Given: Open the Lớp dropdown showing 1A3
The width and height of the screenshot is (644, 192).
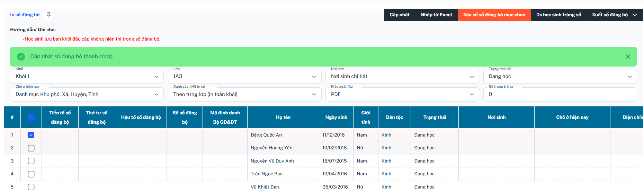Looking at the screenshot, I should point(244,77).
